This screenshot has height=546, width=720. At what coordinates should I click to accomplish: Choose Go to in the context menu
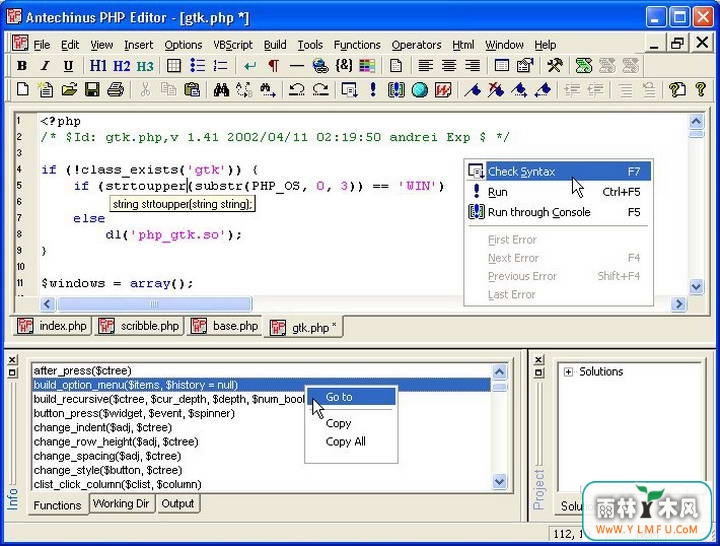[x=351, y=397]
